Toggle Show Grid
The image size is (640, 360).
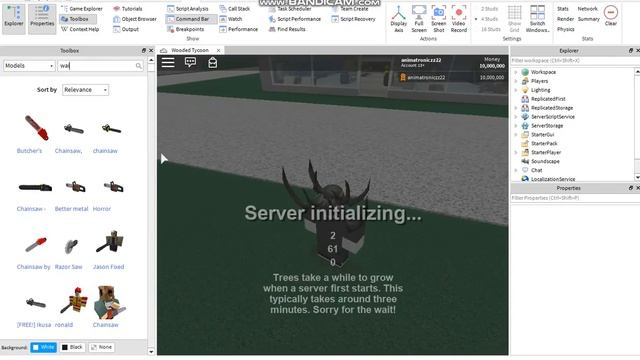click(515, 19)
